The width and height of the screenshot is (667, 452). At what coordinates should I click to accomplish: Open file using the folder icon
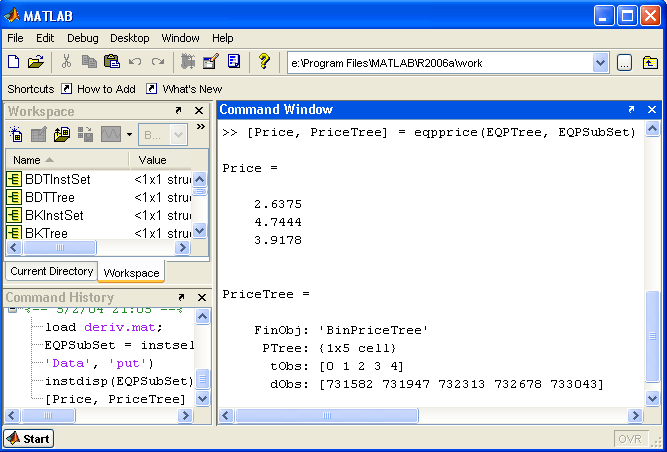tap(36, 62)
